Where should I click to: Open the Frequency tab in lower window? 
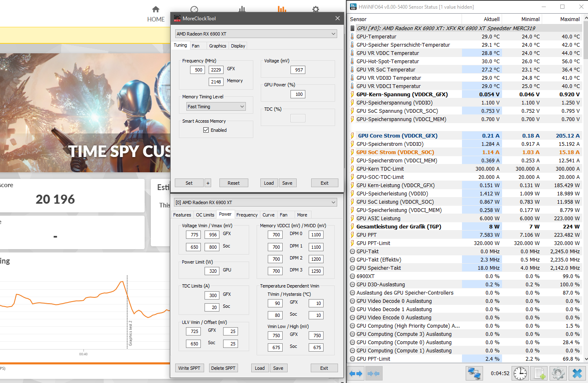pyautogui.click(x=247, y=215)
